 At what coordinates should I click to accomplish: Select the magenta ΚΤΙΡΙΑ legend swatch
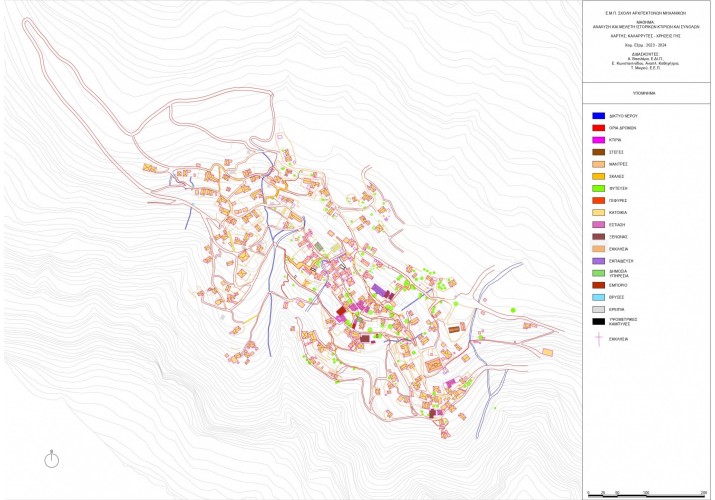(598, 140)
